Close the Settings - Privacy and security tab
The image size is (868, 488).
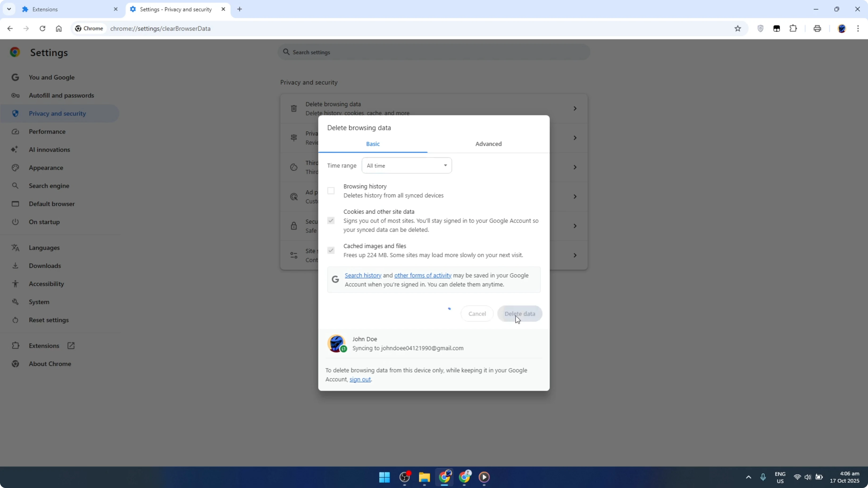pos(223,9)
